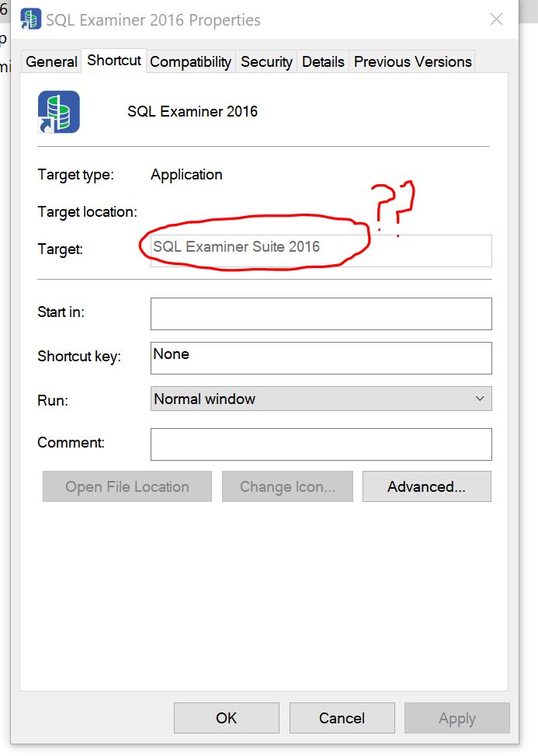Viewport: 538px width, 756px height.
Task: Click the 'SQL Examiner 2016' name text
Action: [x=193, y=111]
